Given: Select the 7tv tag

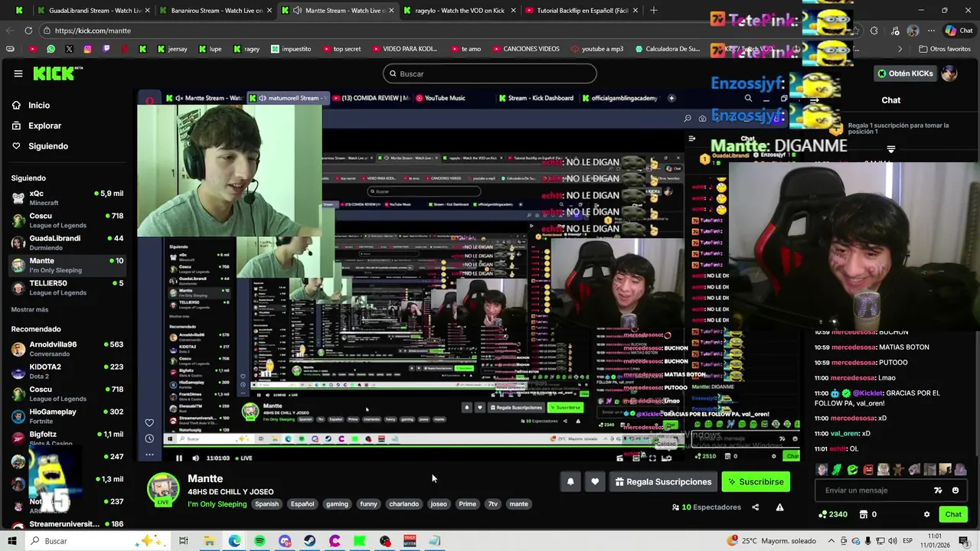Looking at the screenshot, I should (x=492, y=504).
